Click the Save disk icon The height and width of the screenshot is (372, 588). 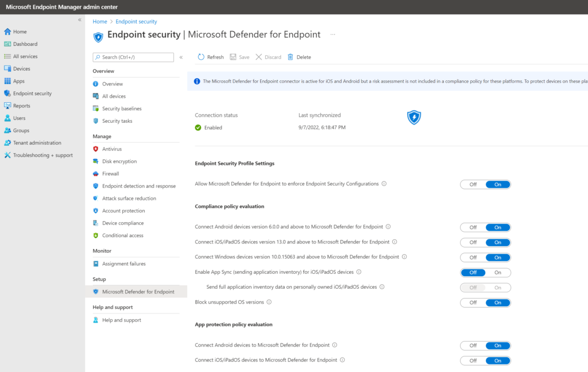pyautogui.click(x=233, y=57)
